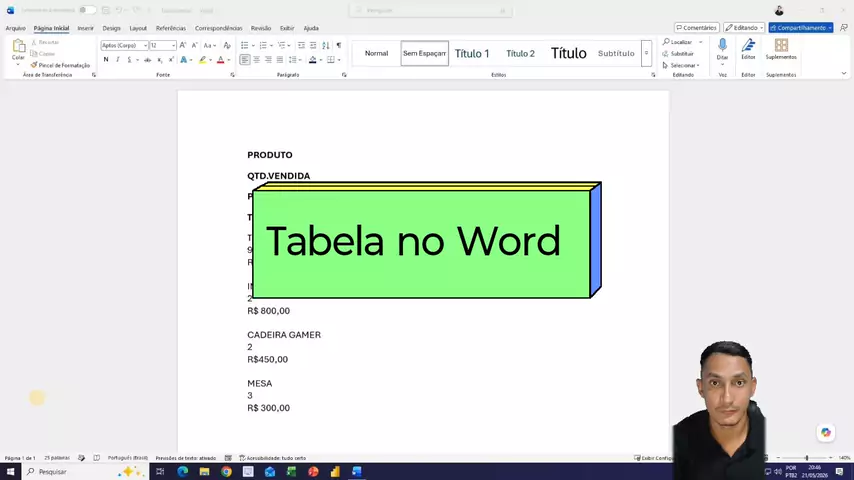Click the increase indent icon
This screenshot has width=854, height=480.
[313, 45]
